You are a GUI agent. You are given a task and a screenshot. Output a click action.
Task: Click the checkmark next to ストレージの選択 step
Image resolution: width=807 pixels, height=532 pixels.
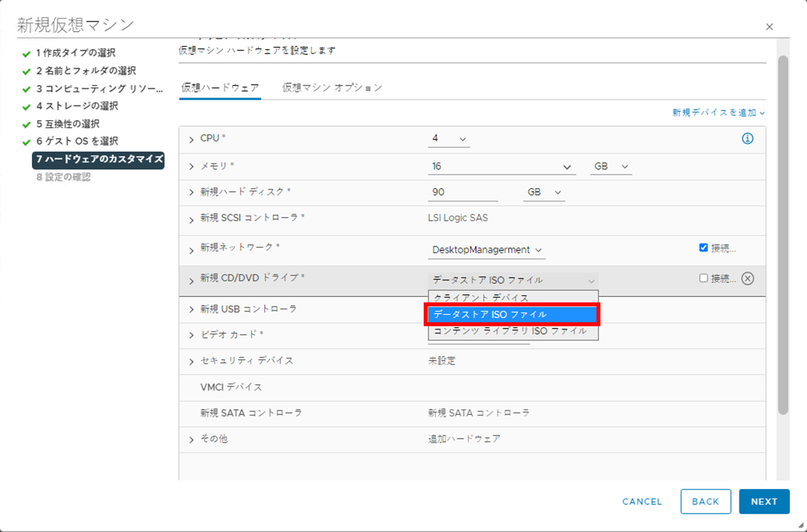point(27,105)
